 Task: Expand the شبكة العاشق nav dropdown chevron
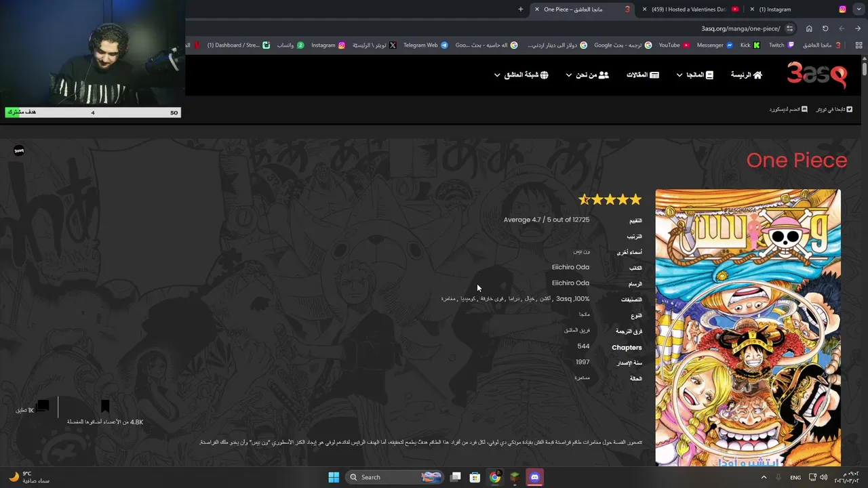(497, 75)
